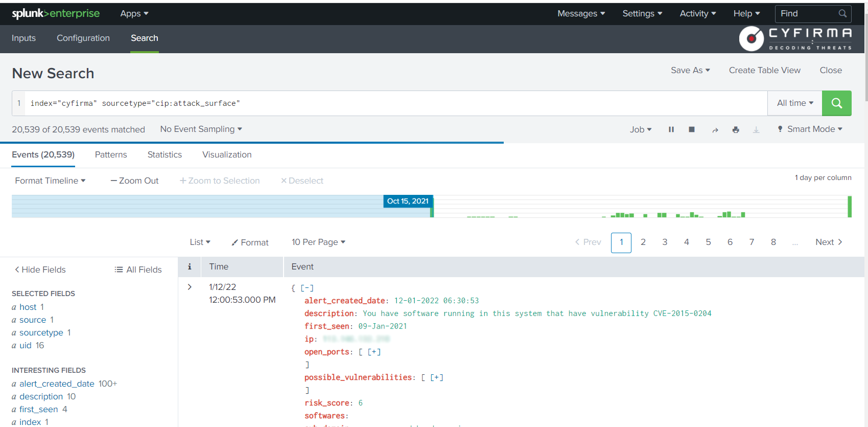The height and width of the screenshot is (427, 868).
Task: Switch to the Patterns tab
Action: tap(111, 155)
